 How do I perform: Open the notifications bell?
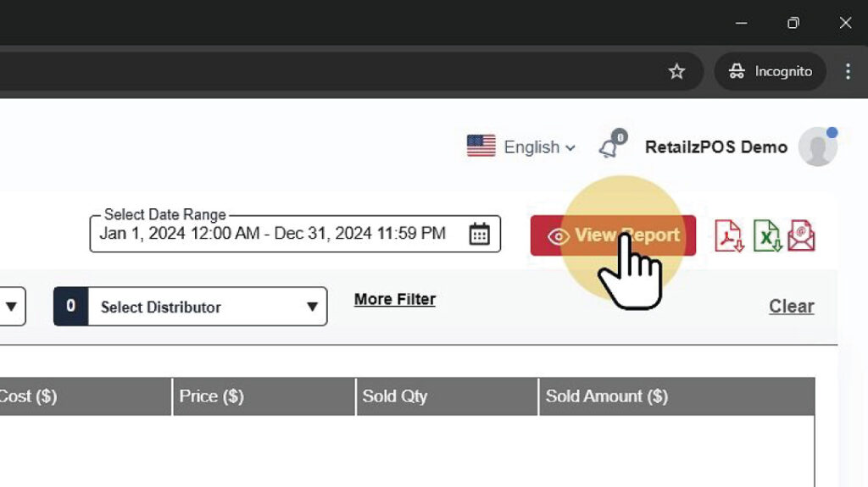609,147
